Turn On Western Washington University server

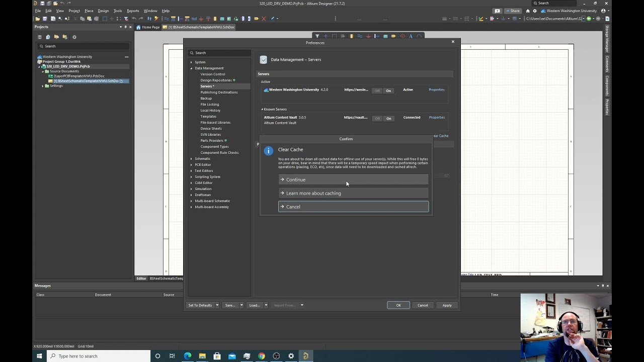(x=388, y=90)
